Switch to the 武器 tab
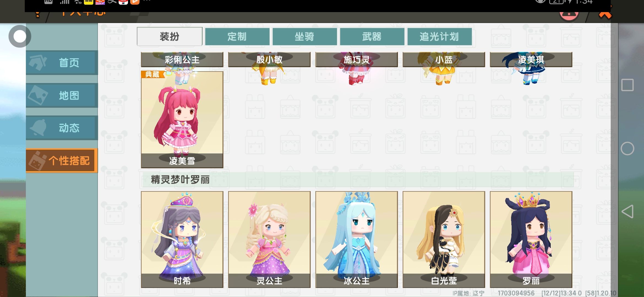Image resolution: width=644 pixels, height=297 pixels. click(x=372, y=36)
